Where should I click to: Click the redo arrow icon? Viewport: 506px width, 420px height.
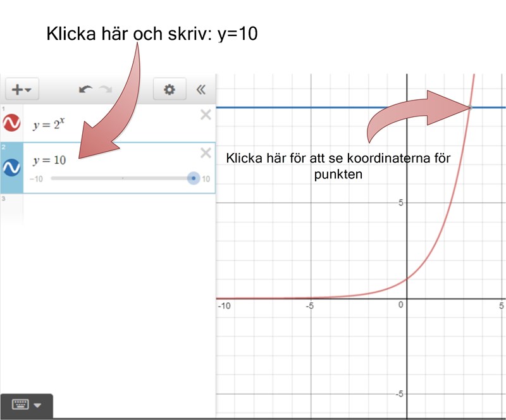click(x=106, y=90)
